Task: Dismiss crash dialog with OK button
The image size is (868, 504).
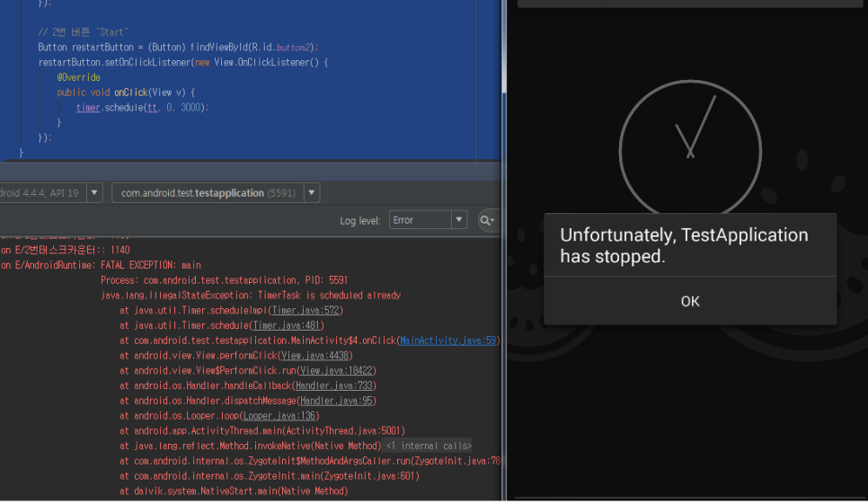Action: (x=690, y=302)
